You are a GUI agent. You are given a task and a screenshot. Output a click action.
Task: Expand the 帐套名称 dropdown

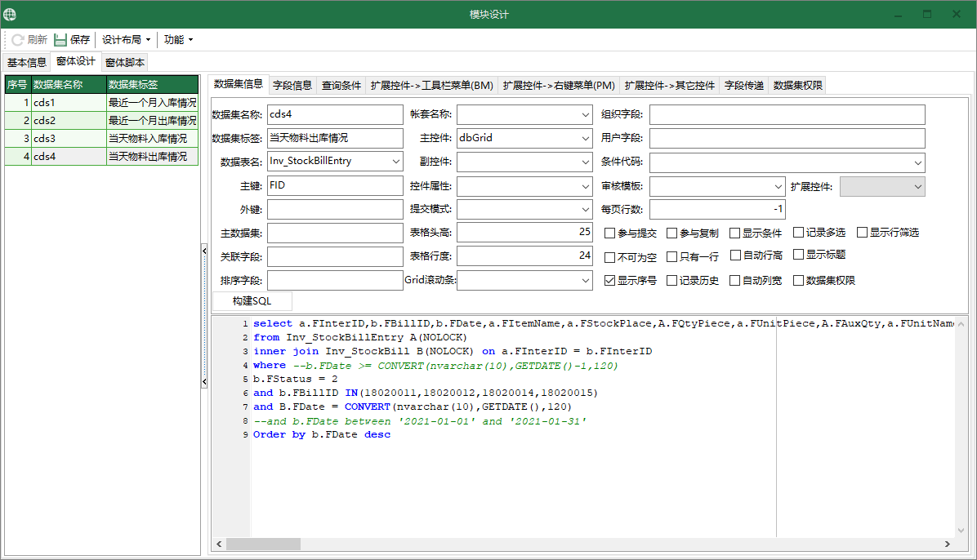[585, 114]
